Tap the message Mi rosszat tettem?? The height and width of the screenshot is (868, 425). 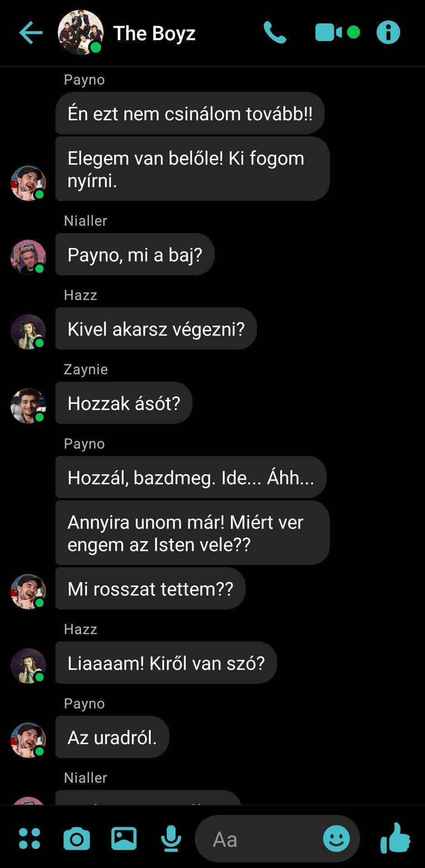150,589
